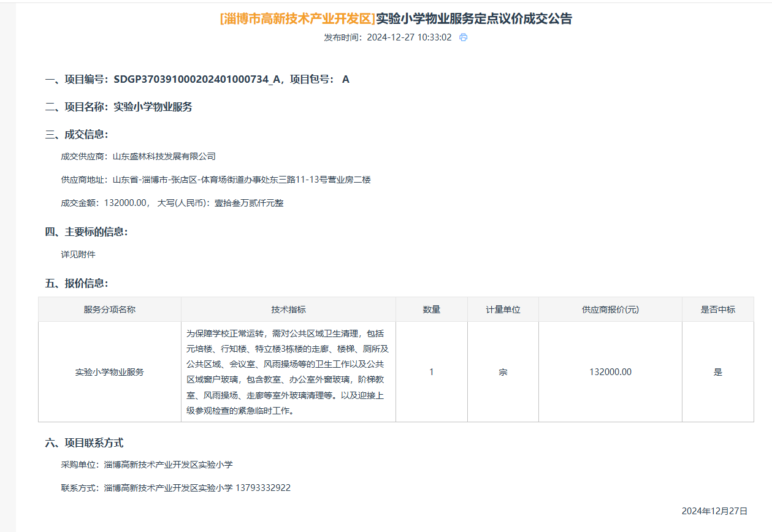
Task: Click the 数量 column header
Action: coord(432,310)
